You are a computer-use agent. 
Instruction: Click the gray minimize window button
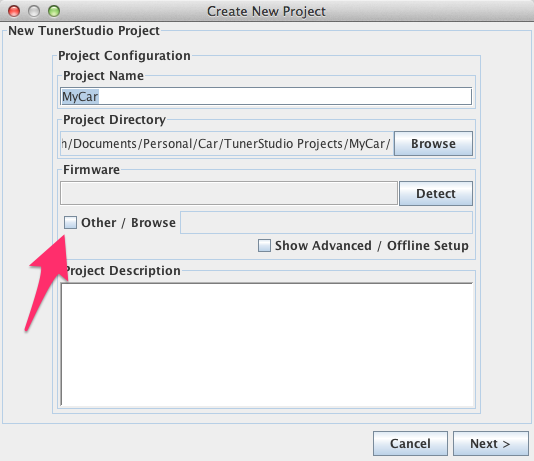(x=34, y=11)
